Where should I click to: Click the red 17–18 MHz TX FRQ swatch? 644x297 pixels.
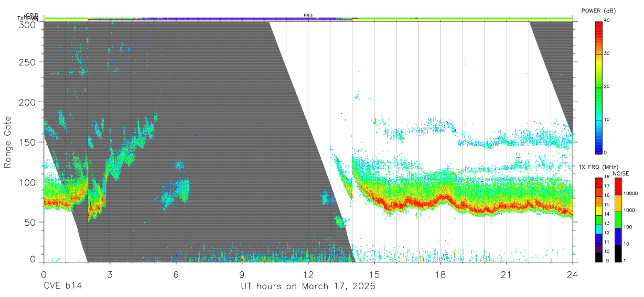598,182
